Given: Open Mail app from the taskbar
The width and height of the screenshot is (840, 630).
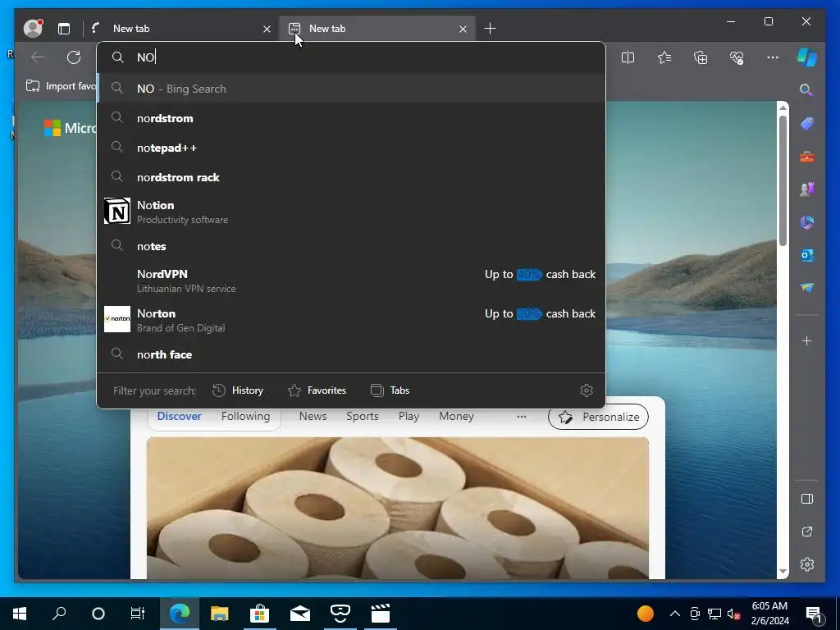Looking at the screenshot, I should (300, 614).
